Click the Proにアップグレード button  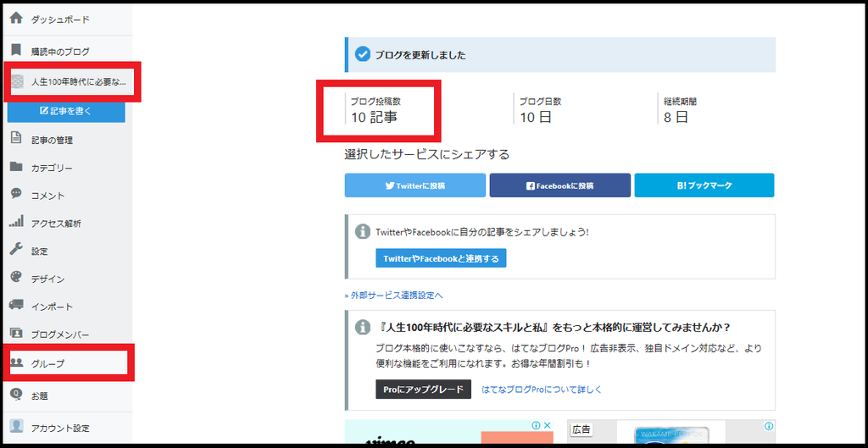click(x=424, y=389)
